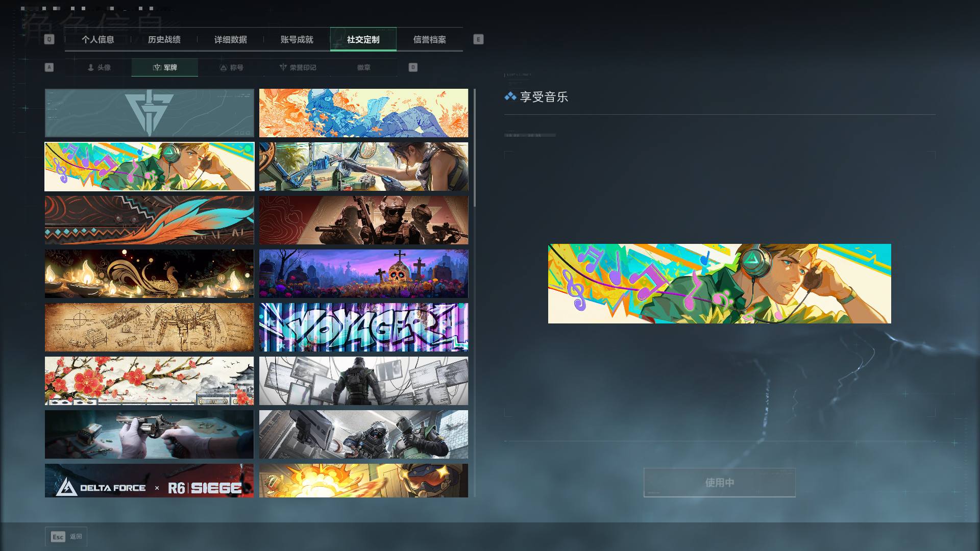Select the parchment sketch blueprint dog tag
Screen dimensions: 980x551
[149, 328]
